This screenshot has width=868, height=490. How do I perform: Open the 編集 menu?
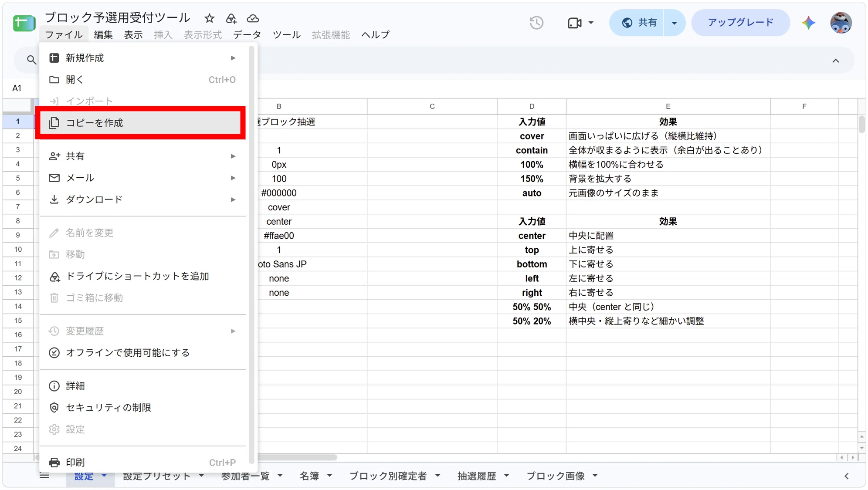click(x=103, y=35)
